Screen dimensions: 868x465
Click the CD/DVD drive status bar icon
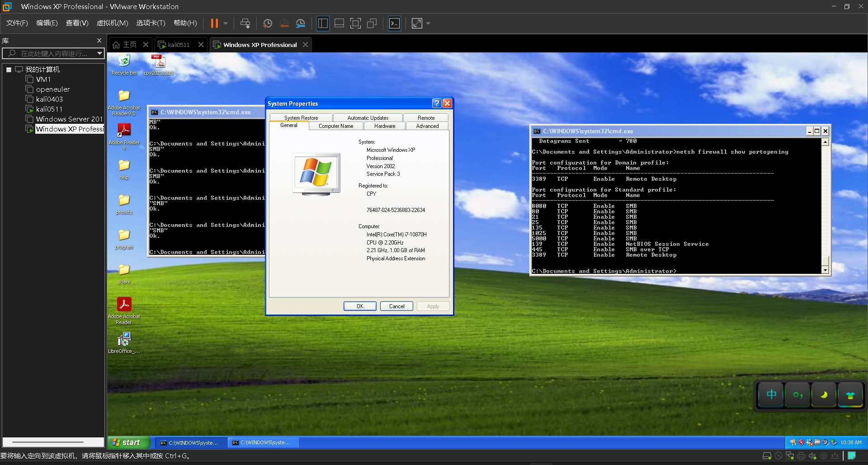point(778,456)
